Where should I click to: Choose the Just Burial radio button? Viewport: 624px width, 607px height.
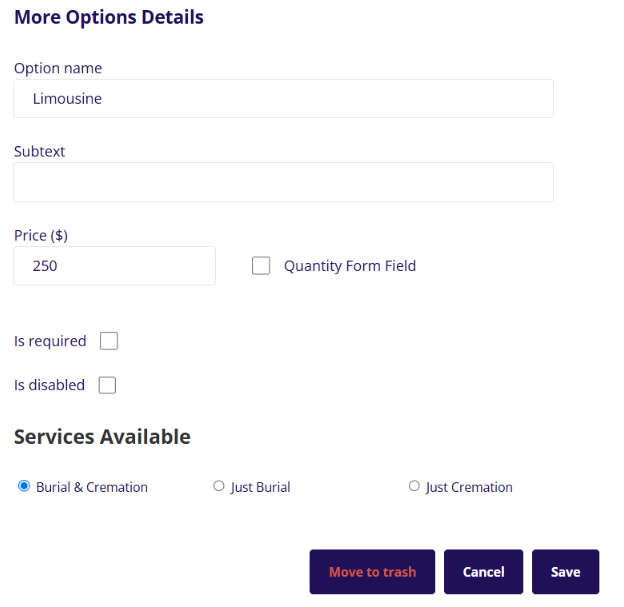pyautogui.click(x=219, y=486)
